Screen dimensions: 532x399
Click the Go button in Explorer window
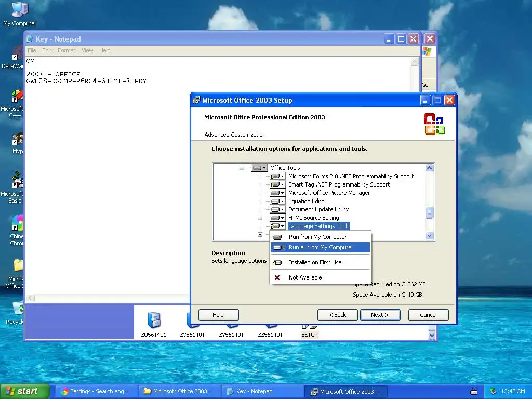(425, 85)
